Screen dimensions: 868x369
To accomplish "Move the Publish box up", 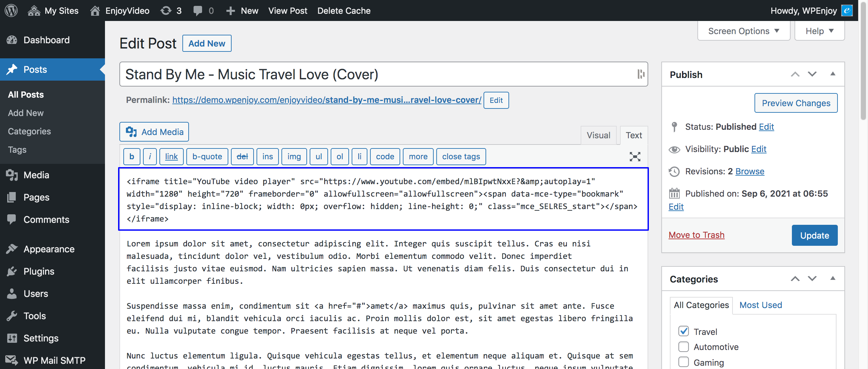I will pos(795,74).
